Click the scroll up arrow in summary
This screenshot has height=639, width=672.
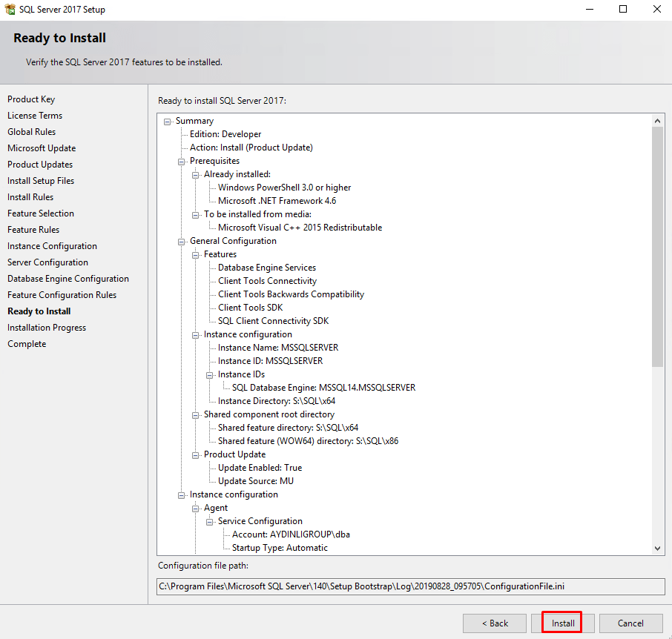(658, 120)
